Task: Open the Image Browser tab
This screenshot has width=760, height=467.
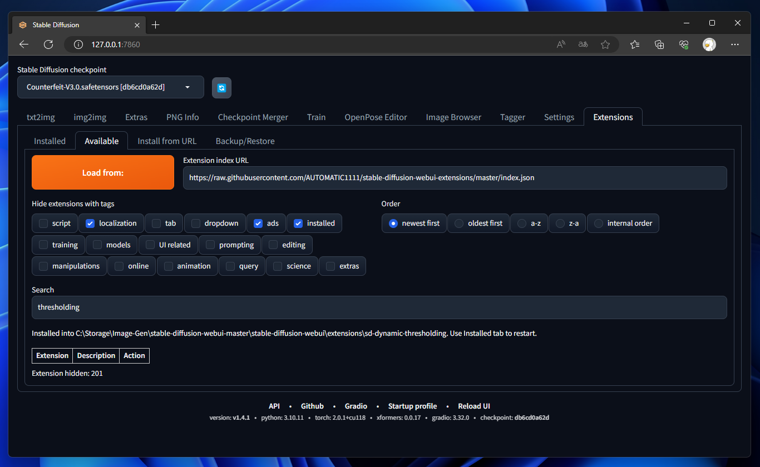Action: tap(454, 117)
